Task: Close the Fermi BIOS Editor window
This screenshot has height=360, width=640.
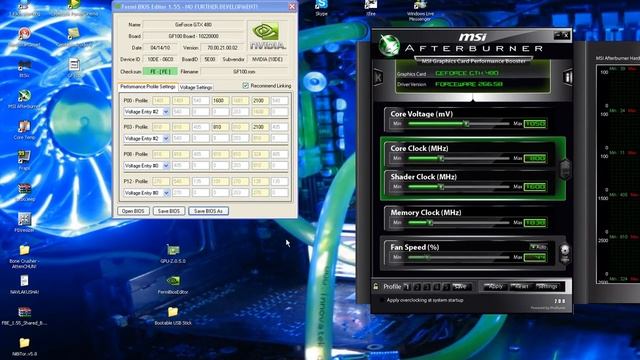Action: (292, 7)
